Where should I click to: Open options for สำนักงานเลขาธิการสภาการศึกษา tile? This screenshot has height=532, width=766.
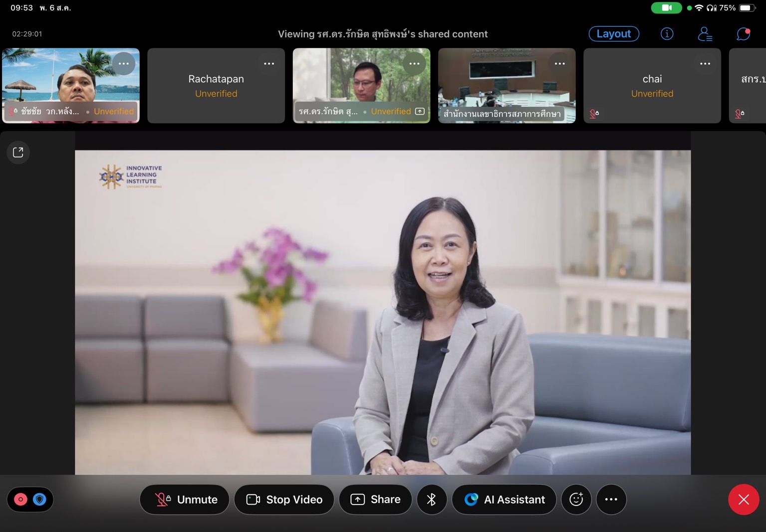point(560,63)
